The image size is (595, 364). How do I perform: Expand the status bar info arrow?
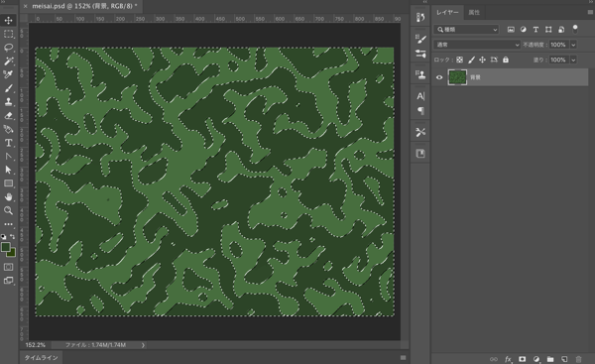143,345
